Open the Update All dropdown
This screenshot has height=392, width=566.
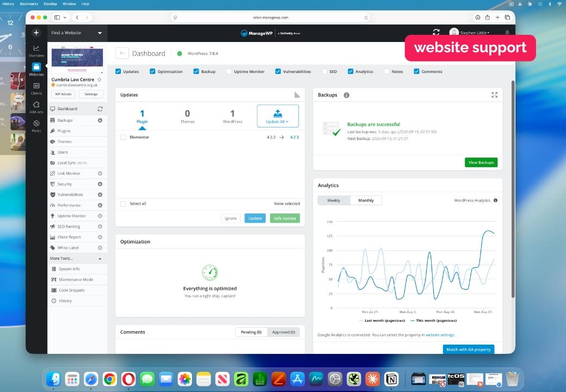tap(278, 116)
